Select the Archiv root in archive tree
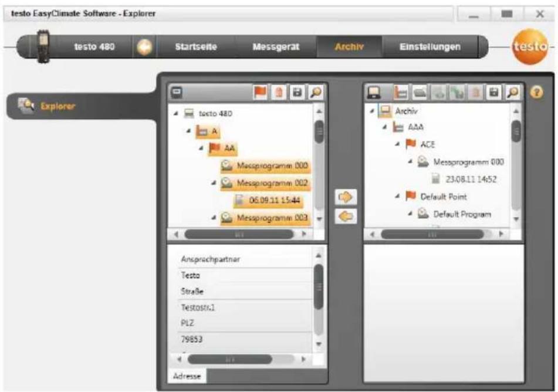The height and width of the screenshot is (392, 558). pyautogui.click(x=406, y=111)
